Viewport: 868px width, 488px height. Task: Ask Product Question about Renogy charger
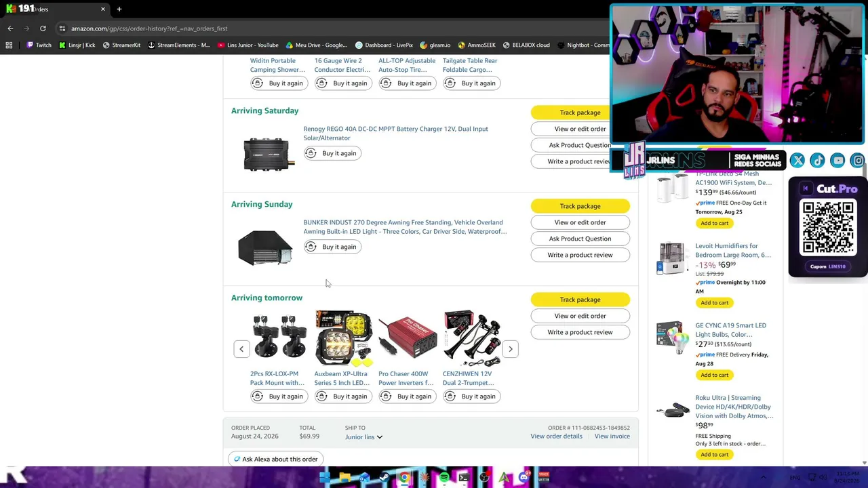pyautogui.click(x=580, y=145)
